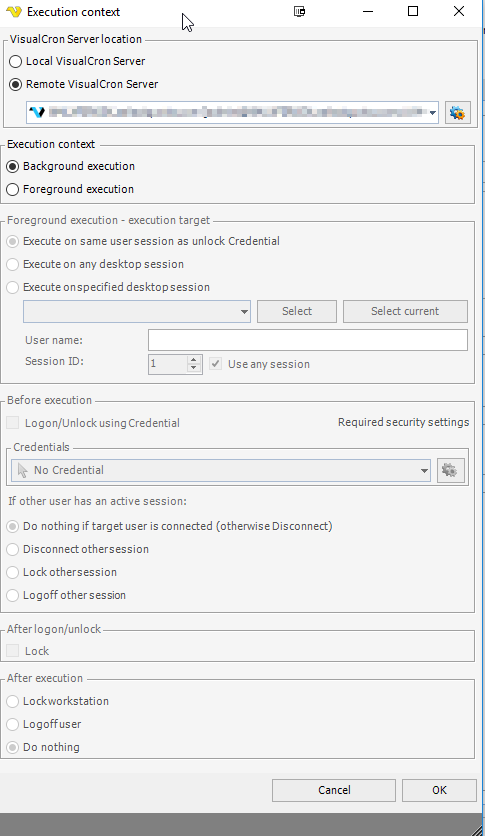Open the No Credential dropdown arrow
This screenshot has width=485, height=836.
[424, 470]
